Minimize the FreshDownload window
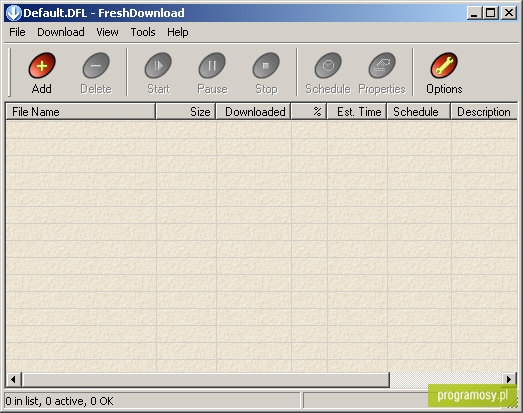The height and width of the screenshot is (413, 523). (474, 13)
